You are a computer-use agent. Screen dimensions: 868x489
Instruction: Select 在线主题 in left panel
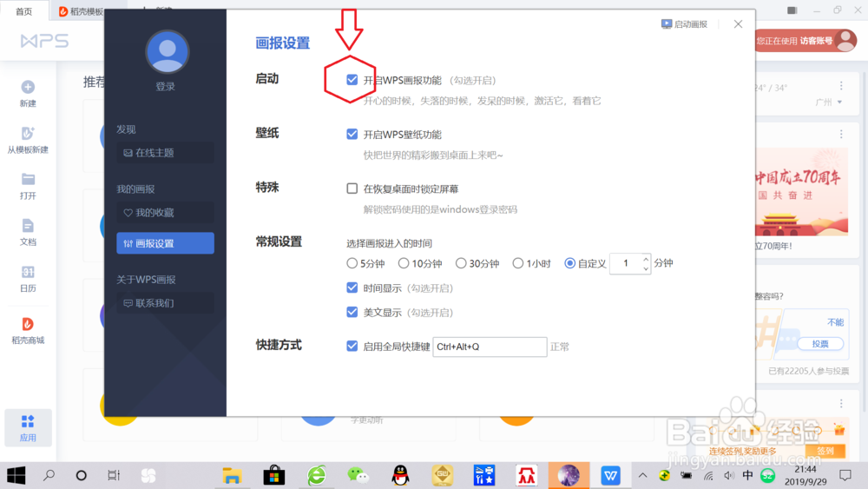(x=165, y=153)
